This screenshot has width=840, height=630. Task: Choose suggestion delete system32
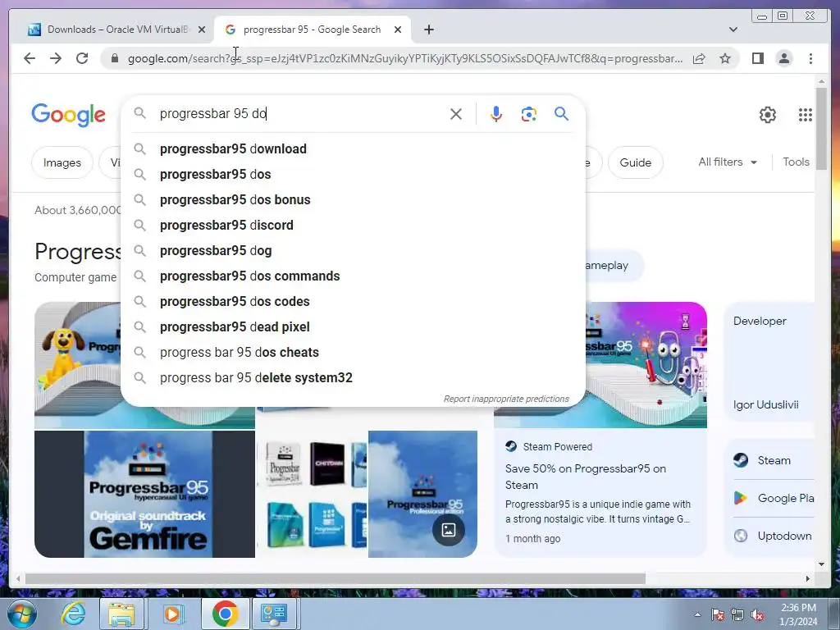[x=353, y=377]
